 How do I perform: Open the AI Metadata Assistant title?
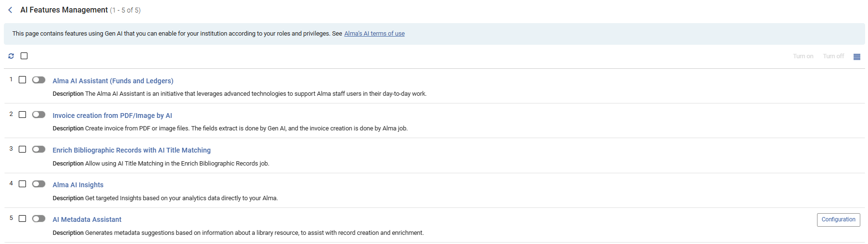87,219
